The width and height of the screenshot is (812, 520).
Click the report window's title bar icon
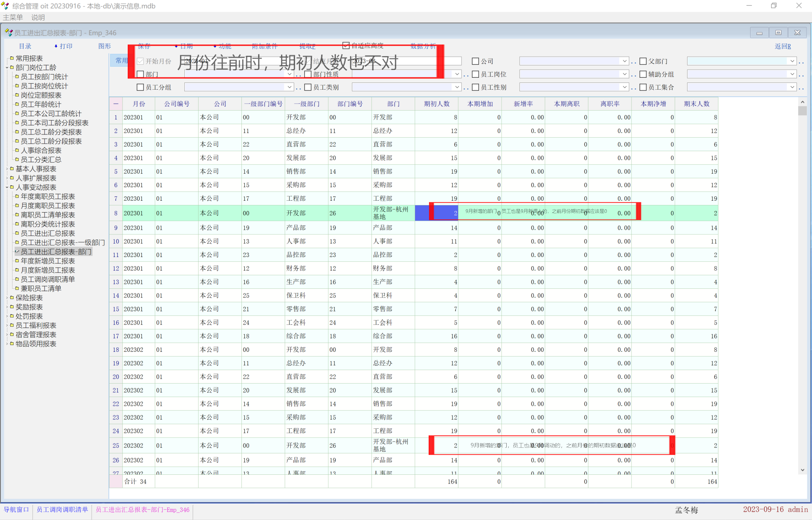coord(8,33)
